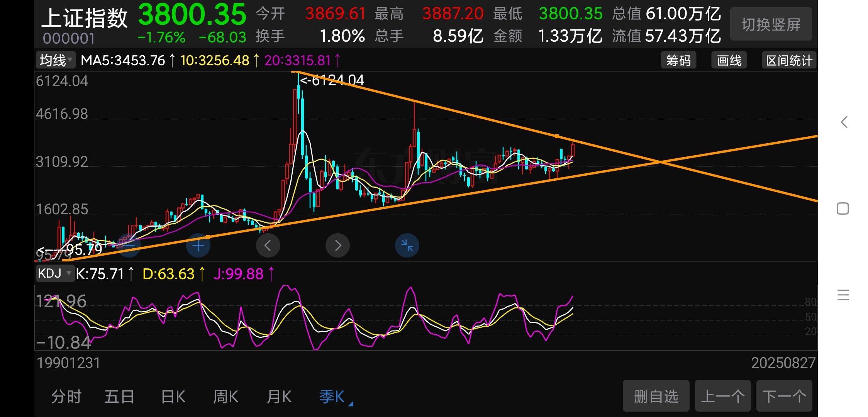Tap Android recent apps menu lines
Image resolution: width=868 pixels, height=417 pixels.
(x=843, y=295)
